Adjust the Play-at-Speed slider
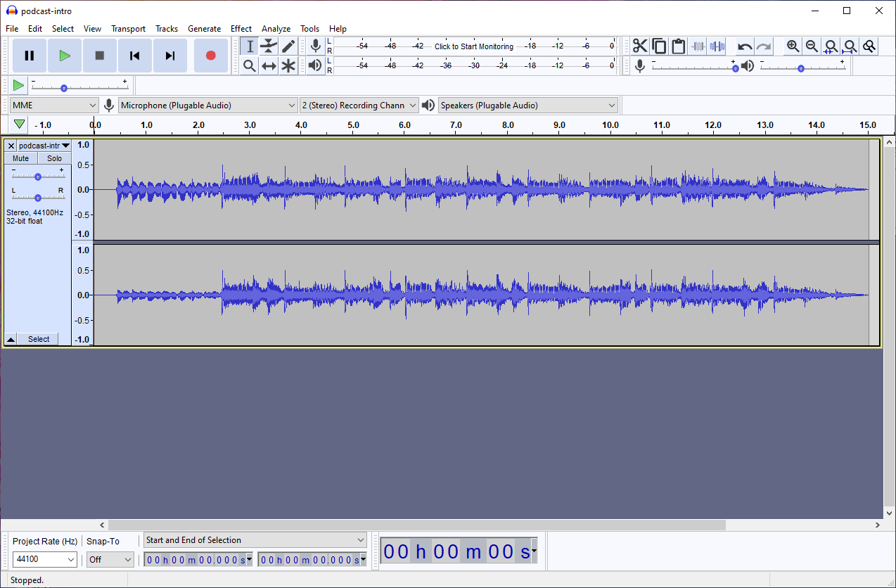 coord(79,88)
